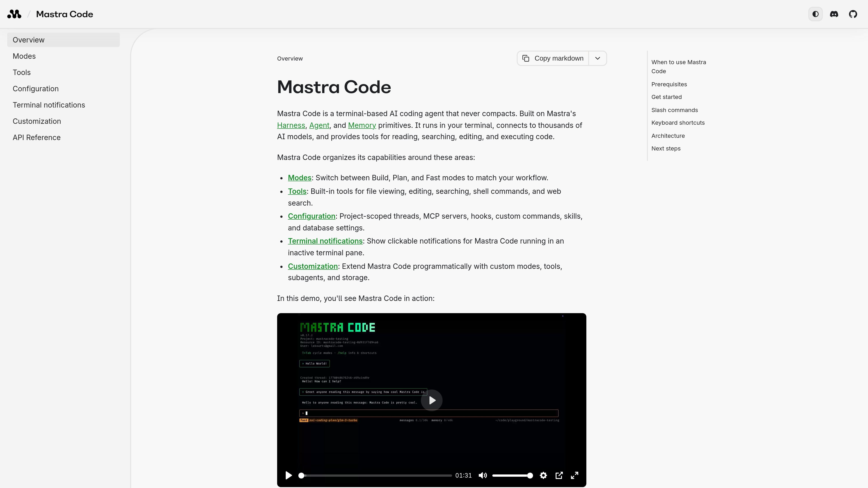Open Configuration in the sidebar
Screen dimensions: 868x488
(63, 89)
